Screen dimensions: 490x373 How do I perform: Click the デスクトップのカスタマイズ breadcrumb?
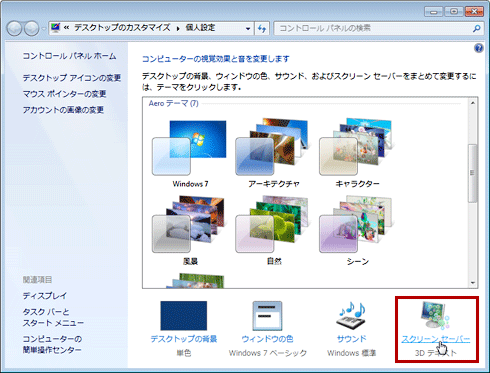pos(122,28)
